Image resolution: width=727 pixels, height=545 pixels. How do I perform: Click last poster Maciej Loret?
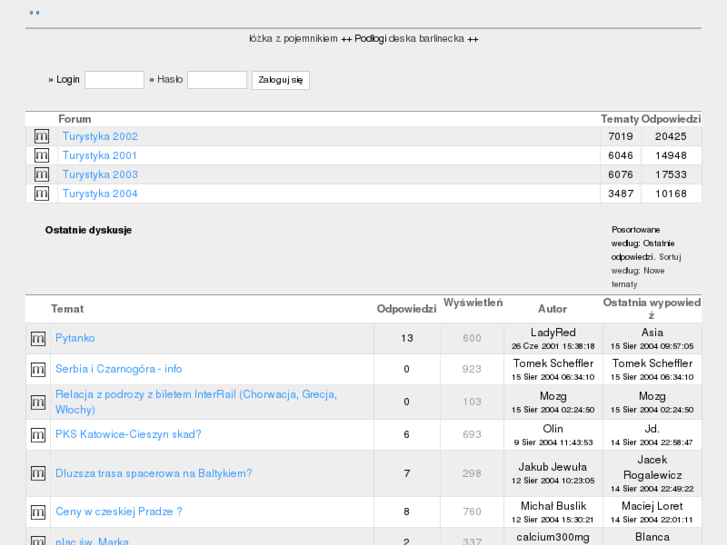click(652, 506)
